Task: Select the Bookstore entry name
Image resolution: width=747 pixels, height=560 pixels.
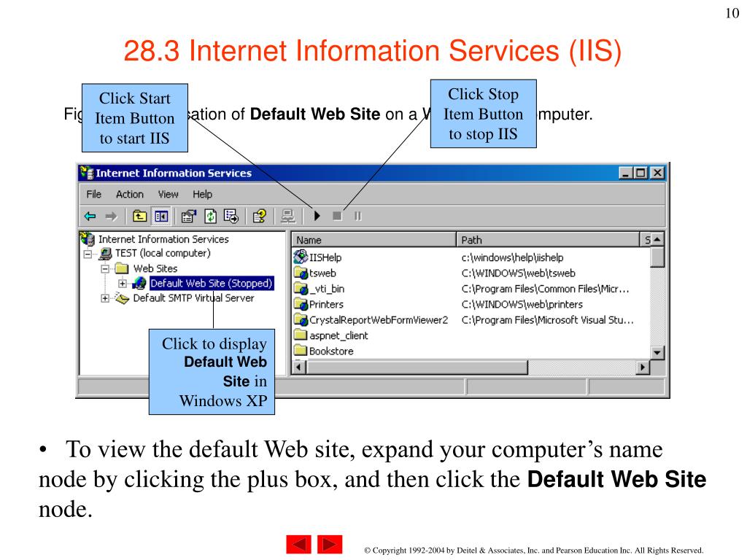Action: [332, 351]
